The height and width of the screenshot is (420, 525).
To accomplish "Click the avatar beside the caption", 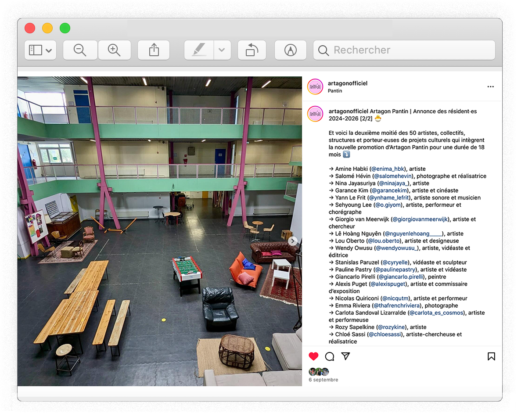I will tap(315, 114).
